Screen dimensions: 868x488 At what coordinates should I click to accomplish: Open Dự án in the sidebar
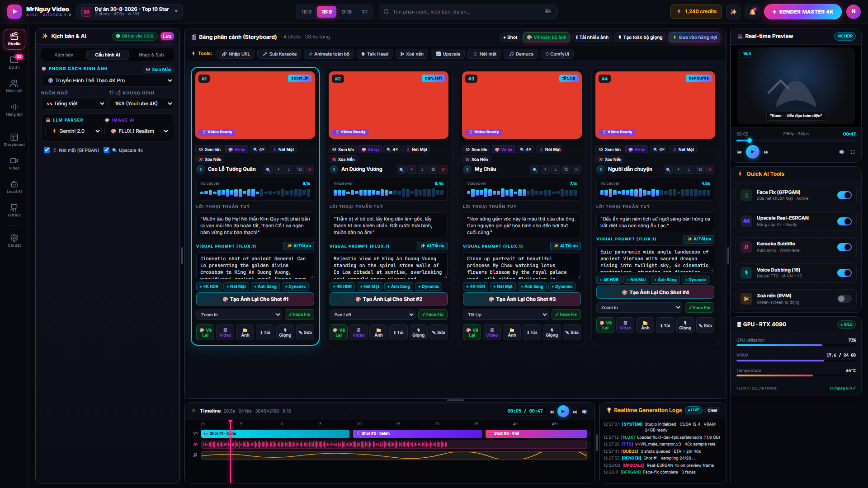pos(14,63)
